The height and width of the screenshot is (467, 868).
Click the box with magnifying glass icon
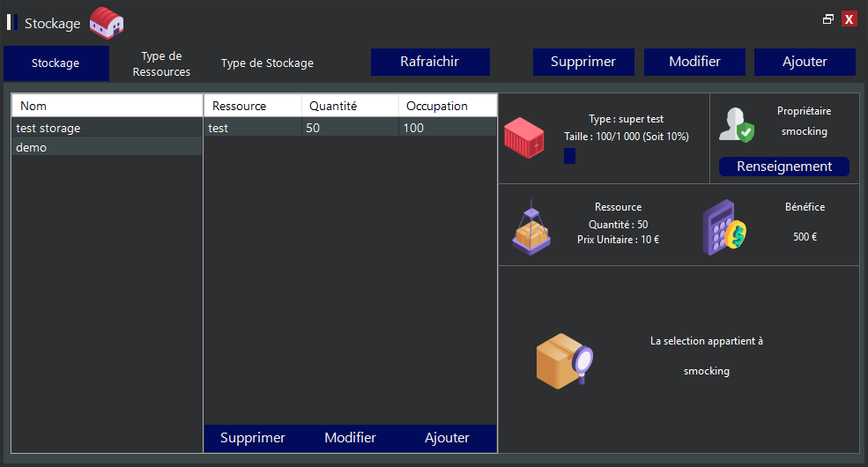click(565, 360)
